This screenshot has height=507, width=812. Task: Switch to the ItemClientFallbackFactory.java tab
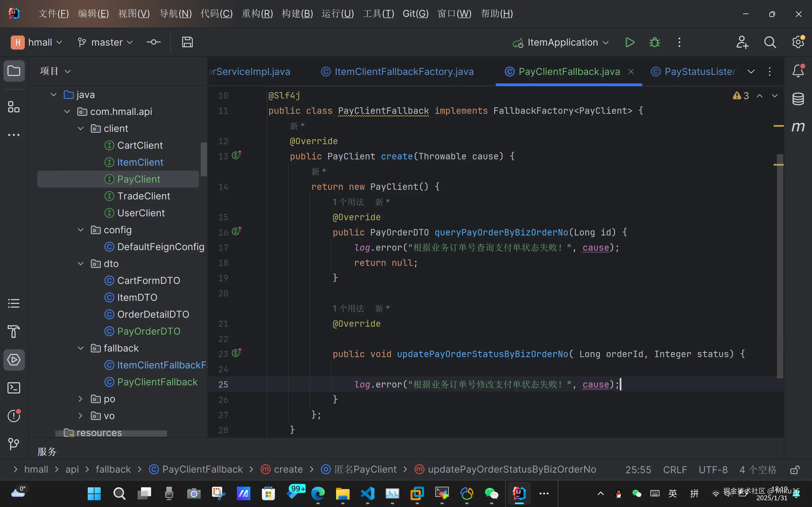tap(404, 72)
